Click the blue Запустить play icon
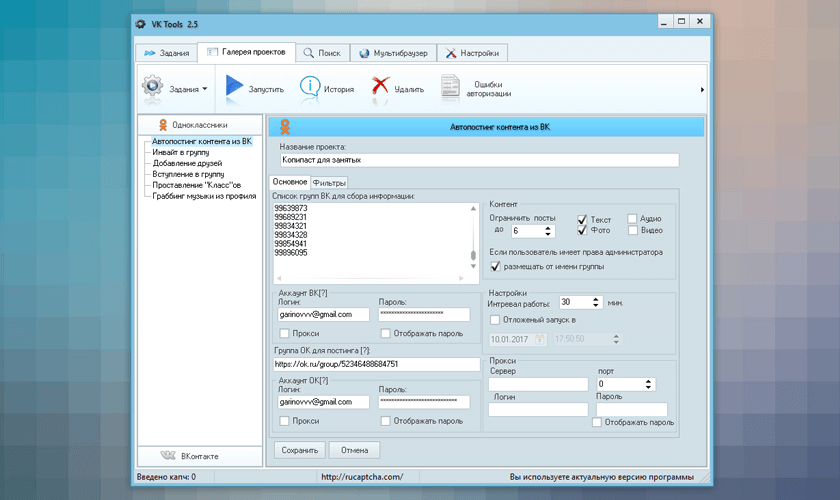840x500 pixels. (234, 86)
